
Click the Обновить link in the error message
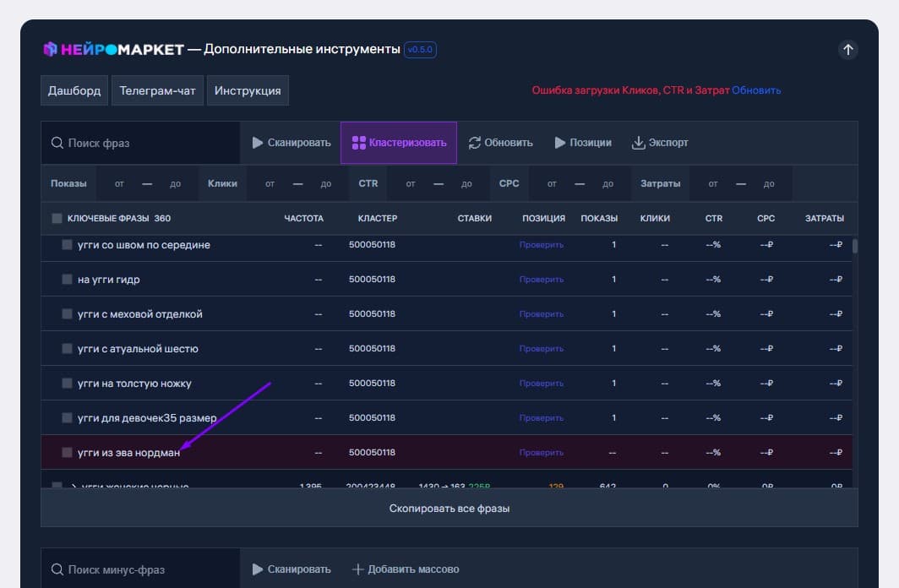756,90
